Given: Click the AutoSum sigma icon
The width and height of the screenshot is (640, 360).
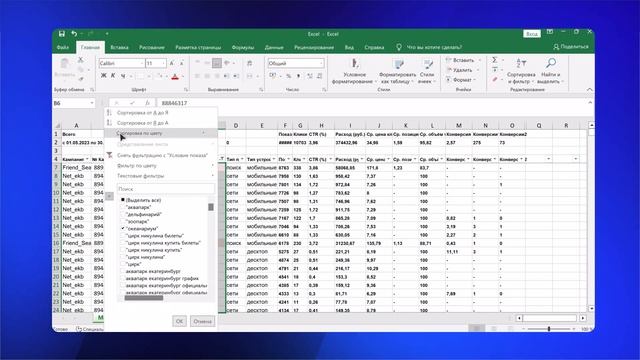Looking at the screenshot, I should click(x=495, y=60).
